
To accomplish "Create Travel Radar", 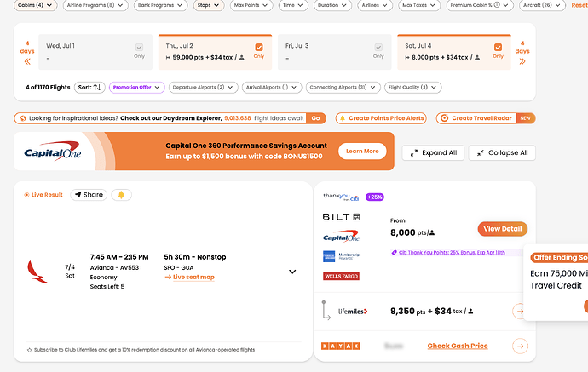I will coord(486,118).
